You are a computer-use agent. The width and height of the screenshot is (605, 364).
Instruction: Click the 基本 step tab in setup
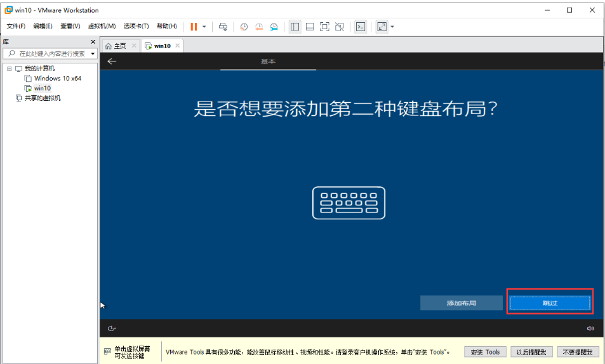[268, 62]
